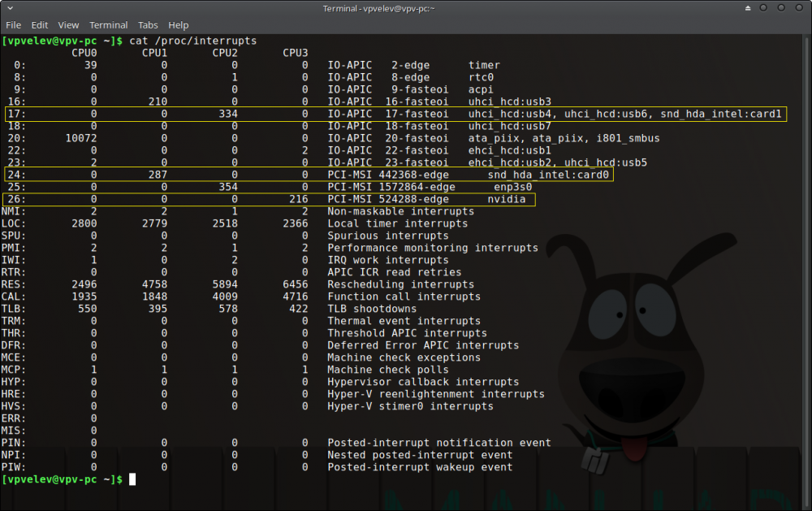Screen dimensions: 812x511
Task: Open the File menu
Action: tap(14, 25)
